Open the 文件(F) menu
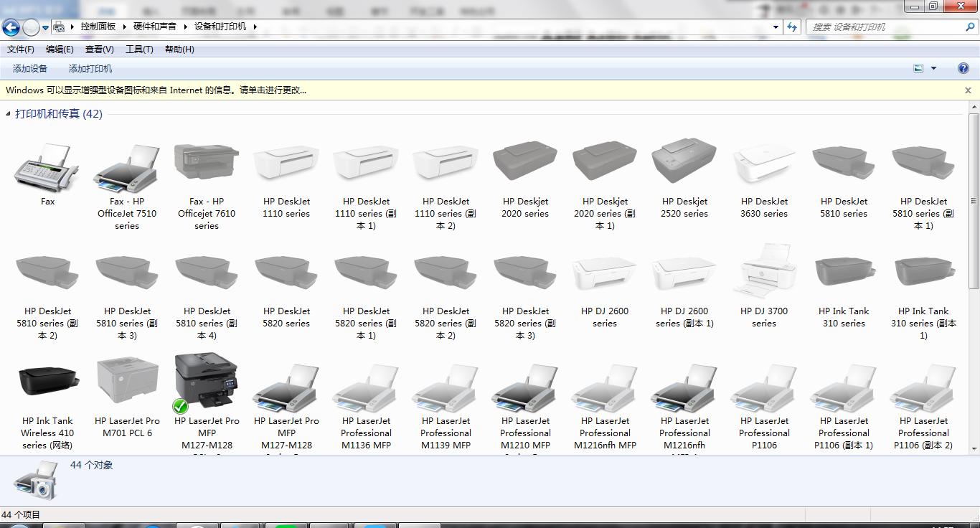The image size is (980, 528). point(21,49)
